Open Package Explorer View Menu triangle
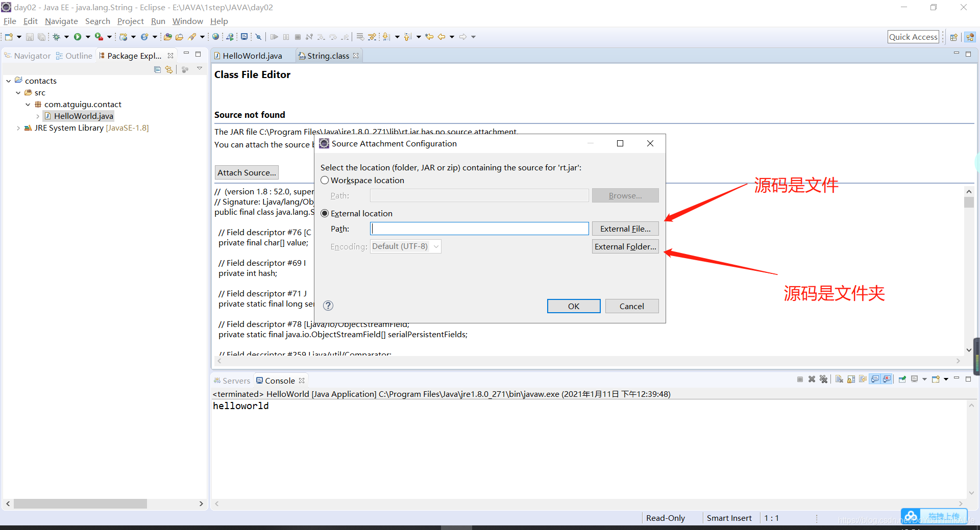Screen dimensions: 980x530 200,68
